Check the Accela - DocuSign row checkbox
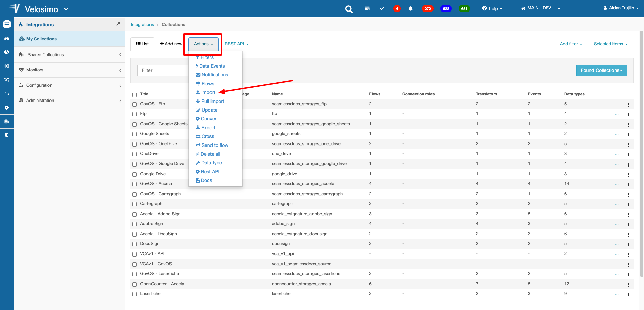The height and width of the screenshot is (310, 644). tap(134, 235)
